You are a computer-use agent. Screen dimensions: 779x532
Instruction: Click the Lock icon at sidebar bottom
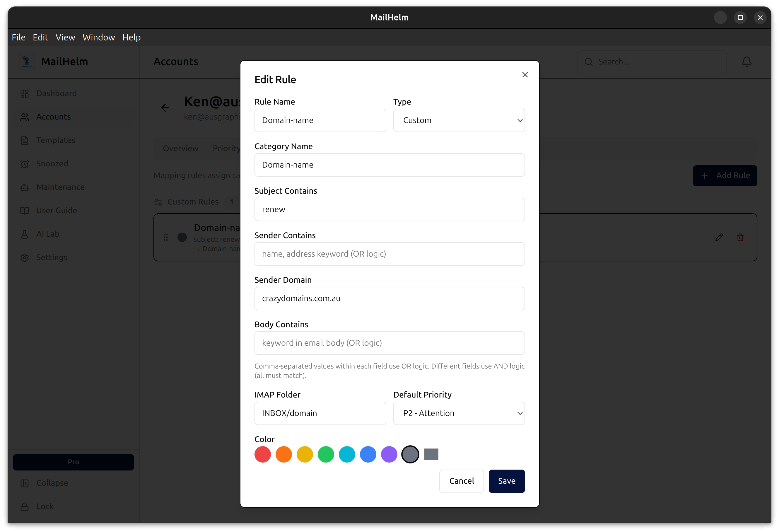[x=25, y=506]
